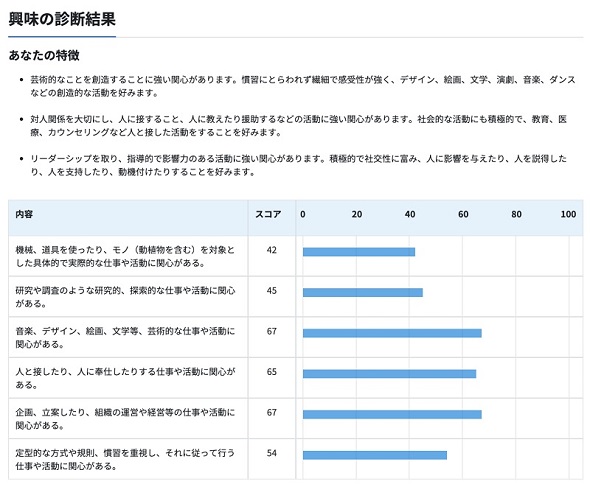The height and width of the screenshot is (487, 590).
Task: Click the bar for score 65
Action: [389, 374]
